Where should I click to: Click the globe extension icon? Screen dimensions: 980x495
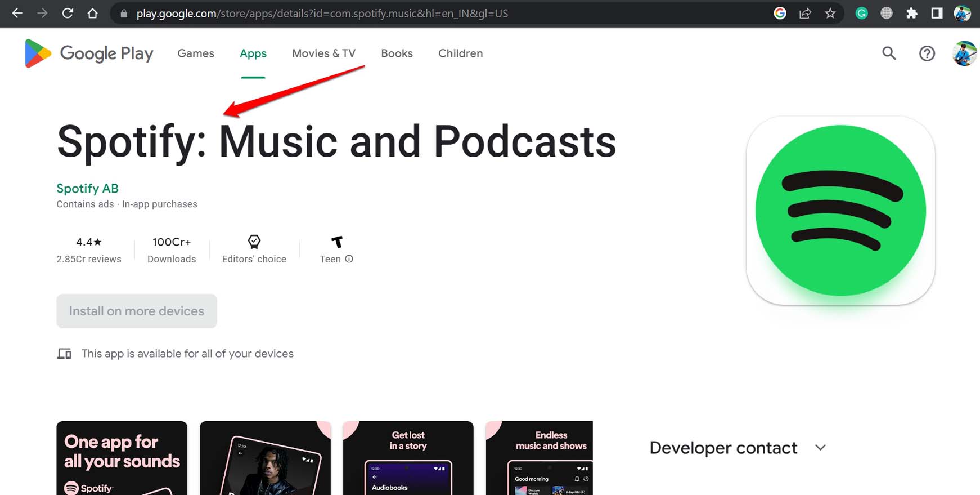coord(887,13)
